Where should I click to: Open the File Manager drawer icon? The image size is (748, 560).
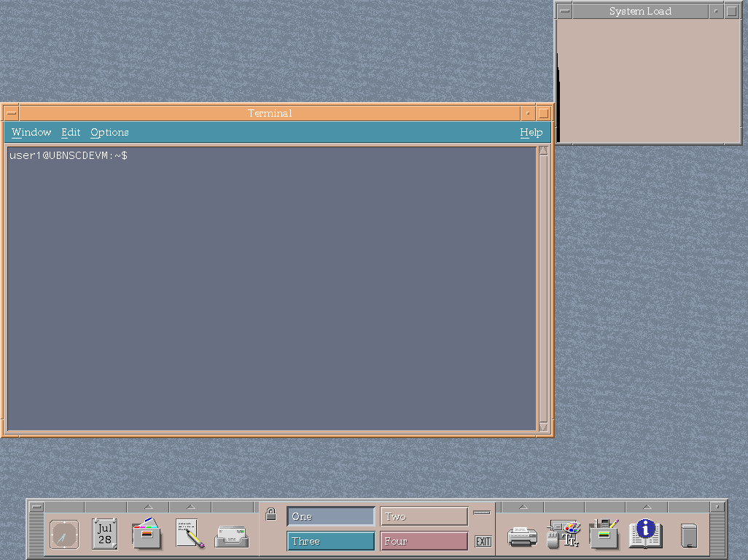click(x=146, y=534)
